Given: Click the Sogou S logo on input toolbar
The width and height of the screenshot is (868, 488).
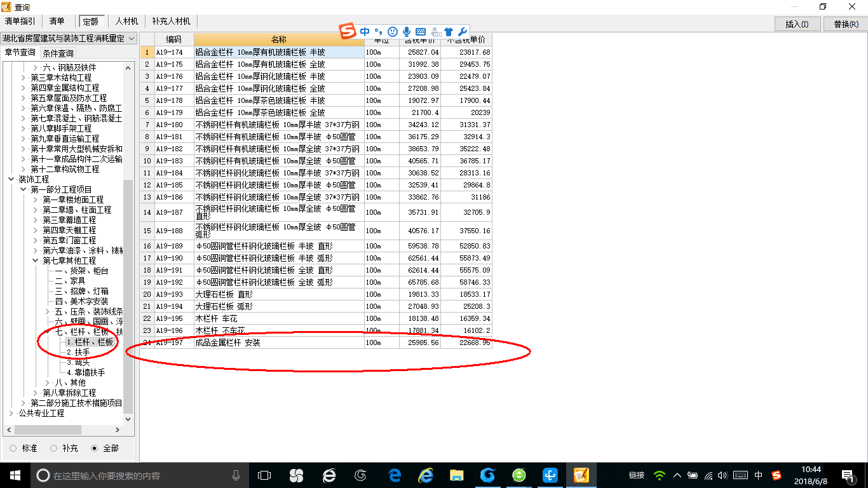Looking at the screenshot, I should [347, 31].
